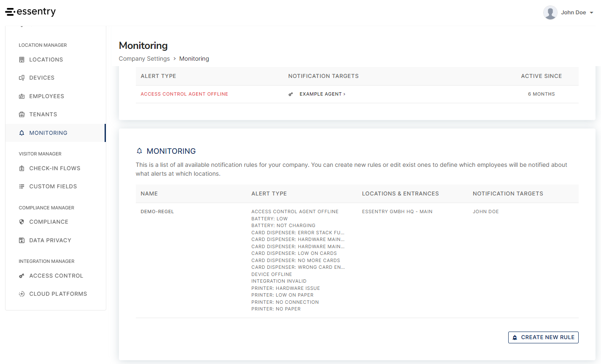Click Create New Rule button
This screenshot has height=364, width=601.
[543, 337]
